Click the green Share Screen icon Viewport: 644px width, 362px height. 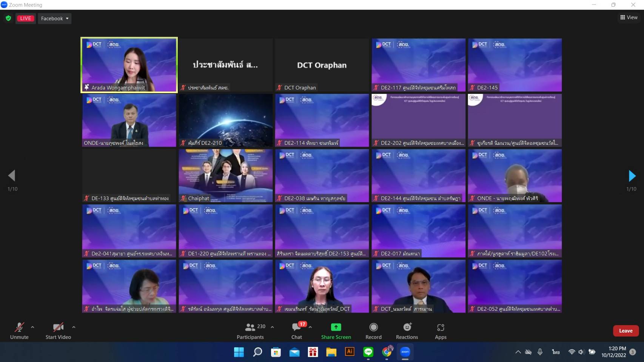[x=336, y=327]
